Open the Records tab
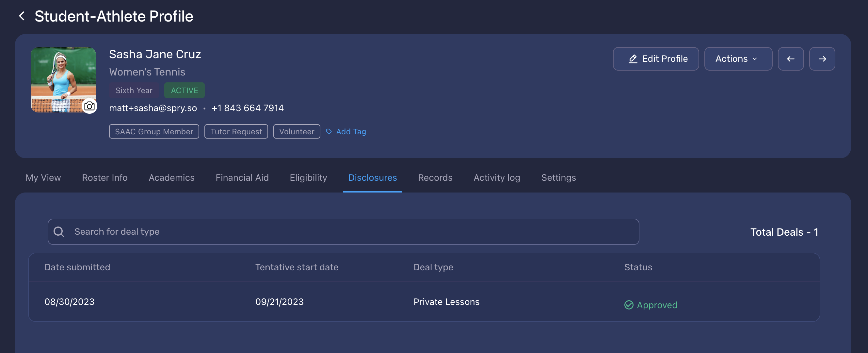Viewport: 868px width, 353px height. [x=435, y=177]
